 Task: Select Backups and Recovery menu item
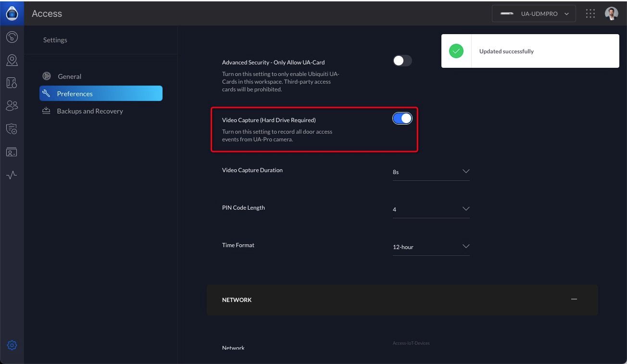(x=89, y=111)
